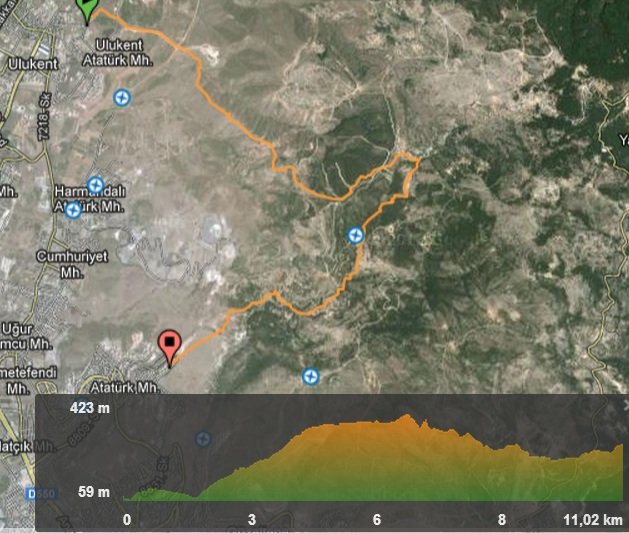629x533 pixels.
Task: Select the 11,02 km total distance label
Action: (593, 520)
